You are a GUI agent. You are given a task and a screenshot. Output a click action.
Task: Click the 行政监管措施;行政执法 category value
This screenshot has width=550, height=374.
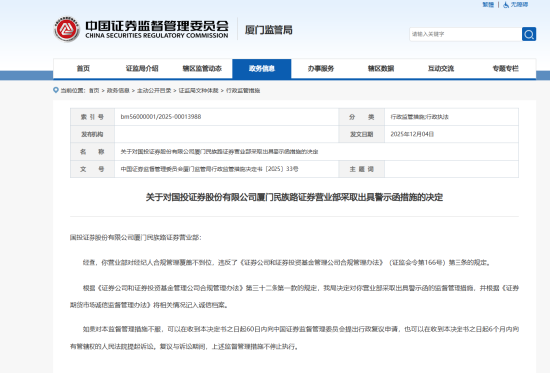click(x=420, y=117)
